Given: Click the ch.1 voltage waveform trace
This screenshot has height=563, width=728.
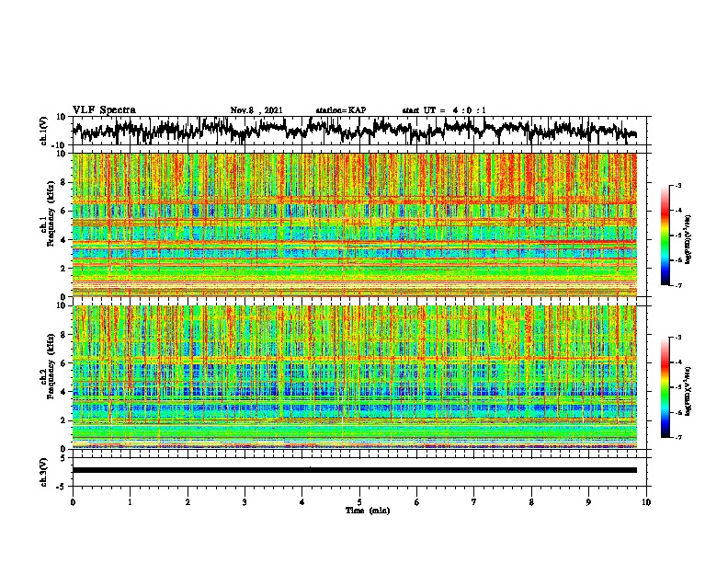Looking at the screenshot, I should tap(354, 130).
